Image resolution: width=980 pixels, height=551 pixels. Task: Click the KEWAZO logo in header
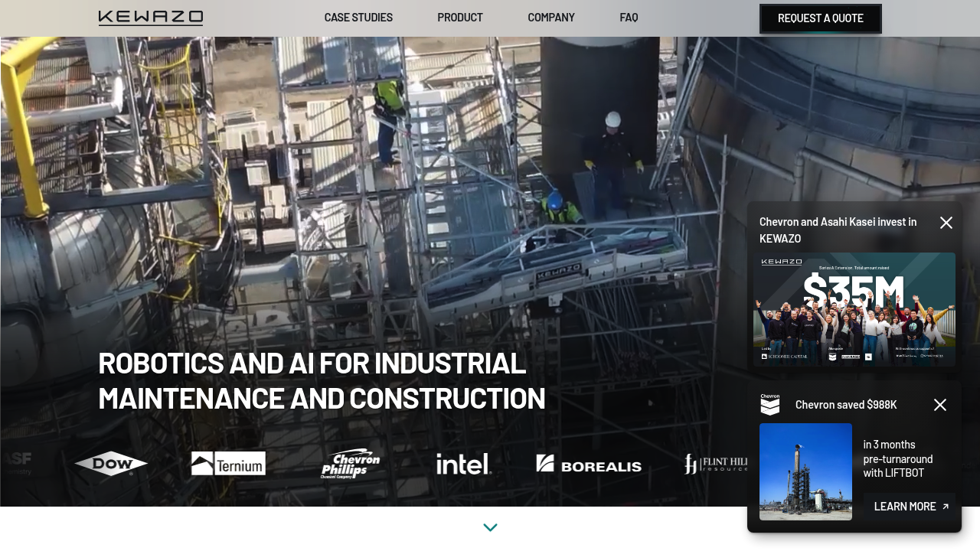click(x=151, y=18)
